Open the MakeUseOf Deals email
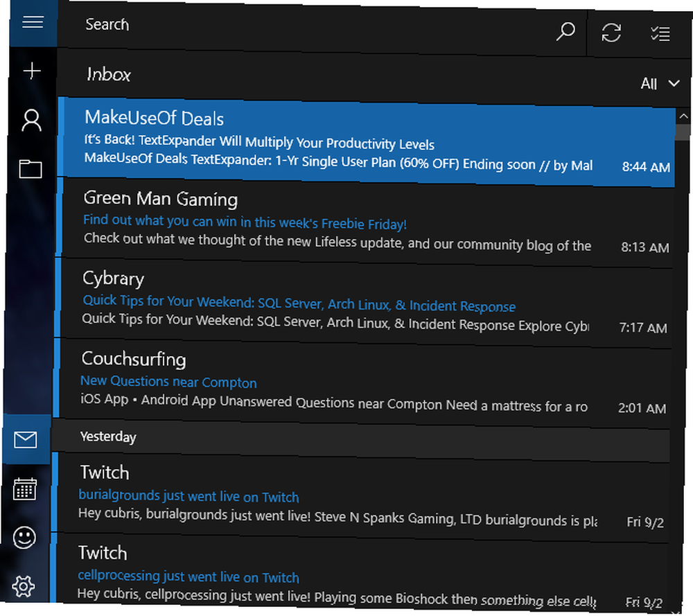Viewport: 693px width, 616px height. click(x=367, y=141)
